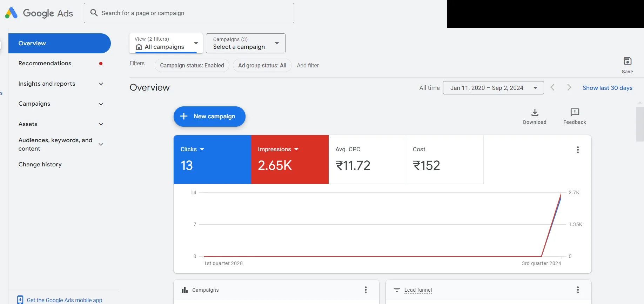Open the Select a campaign dropdown
Screen dimensions: 644x304
point(246,43)
